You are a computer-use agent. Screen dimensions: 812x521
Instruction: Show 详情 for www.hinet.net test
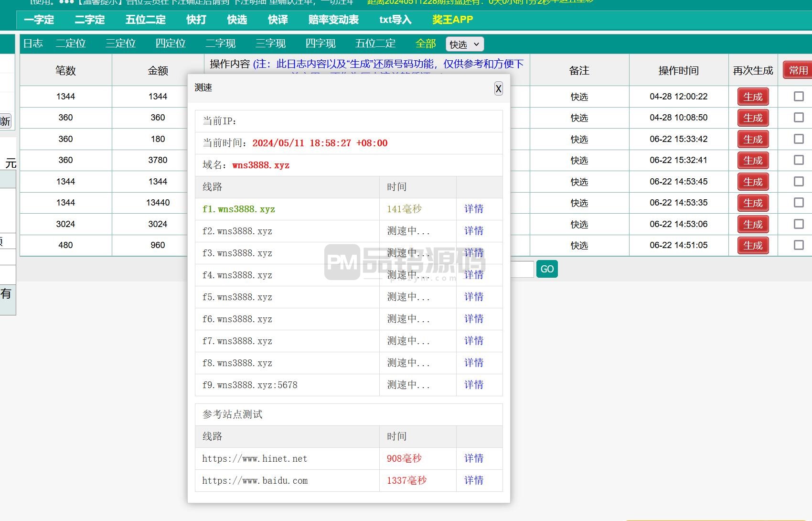click(473, 458)
